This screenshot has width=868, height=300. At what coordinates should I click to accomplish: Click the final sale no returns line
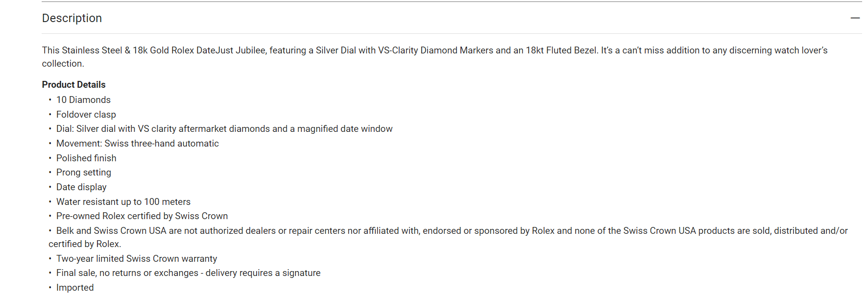click(x=188, y=273)
